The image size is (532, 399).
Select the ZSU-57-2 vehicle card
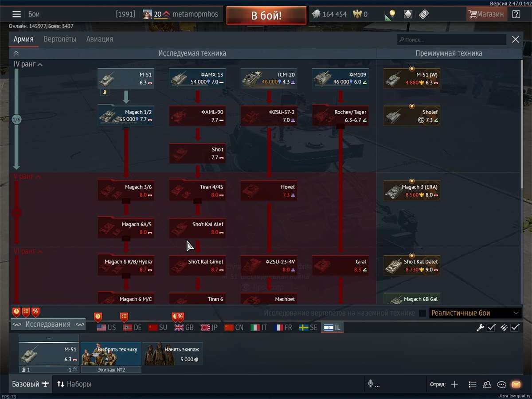tap(269, 116)
